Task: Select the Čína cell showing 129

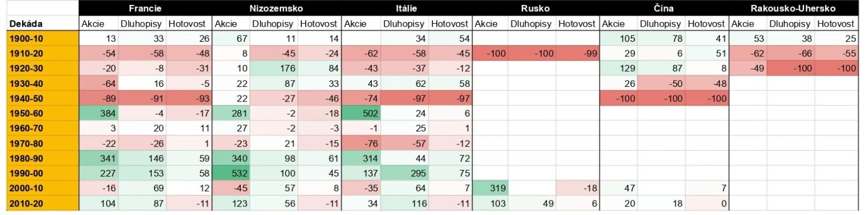Action: [619, 68]
